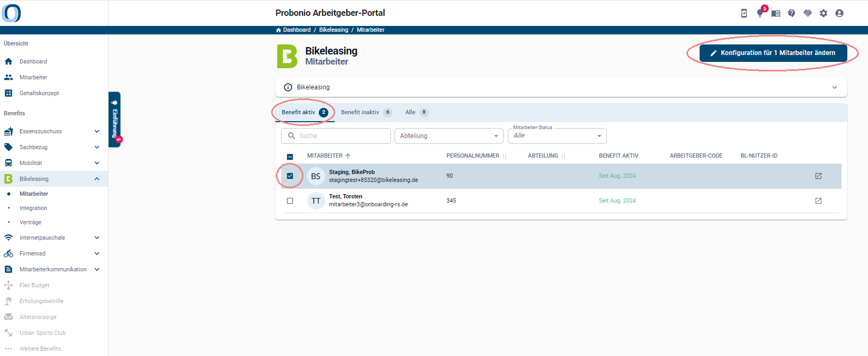
Task: Expand the Mobilität menu
Action: tap(97, 163)
